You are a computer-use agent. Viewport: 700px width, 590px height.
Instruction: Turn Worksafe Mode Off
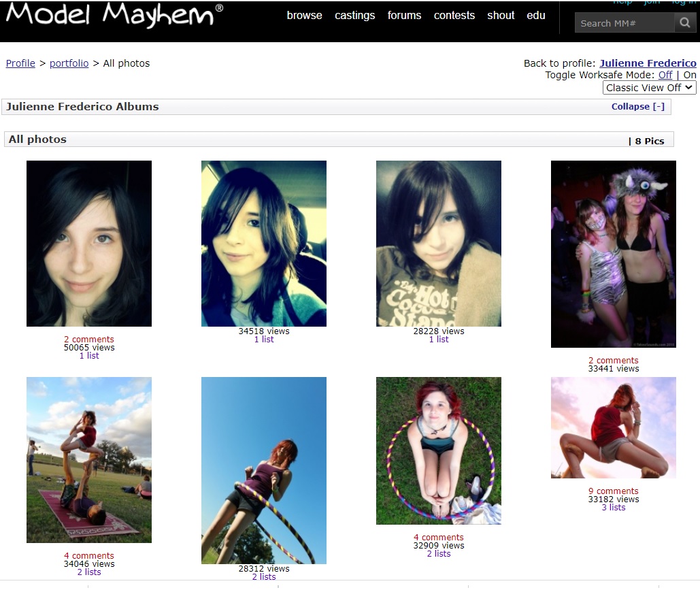[665, 75]
